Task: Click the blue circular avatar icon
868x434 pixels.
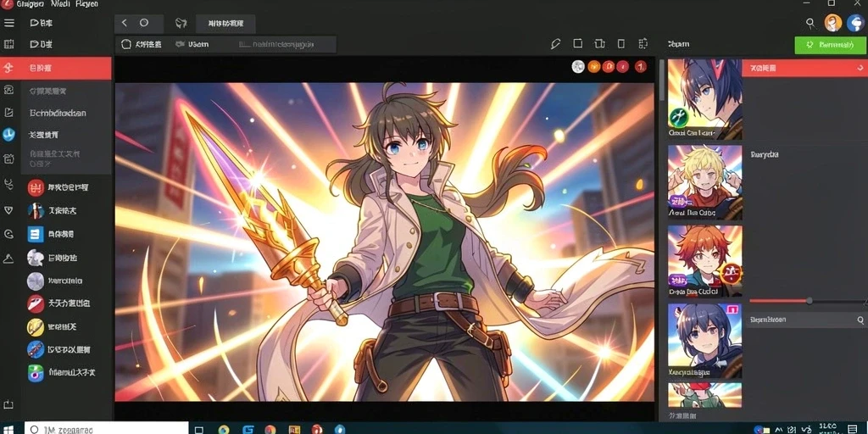Action: (x=856, y=23)
